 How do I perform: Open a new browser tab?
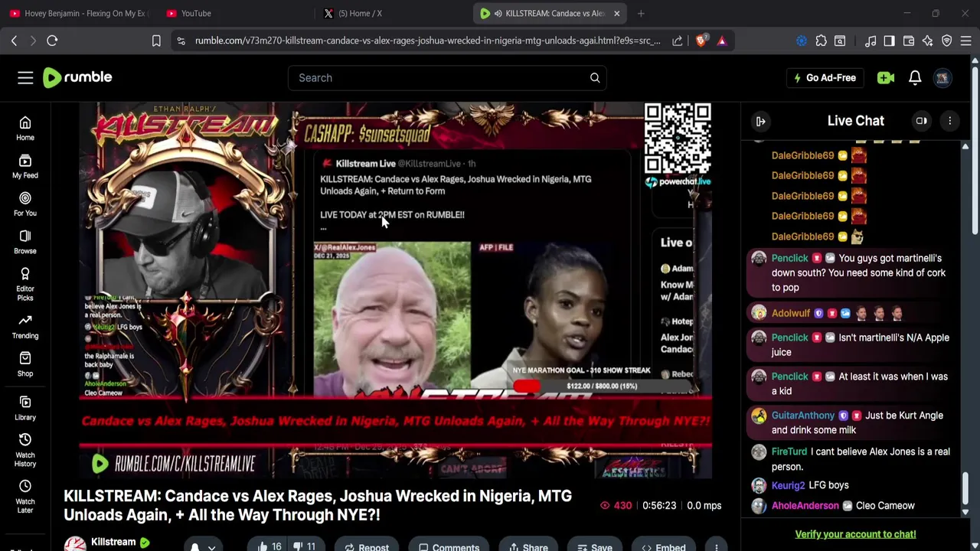[x=641, y=13]
